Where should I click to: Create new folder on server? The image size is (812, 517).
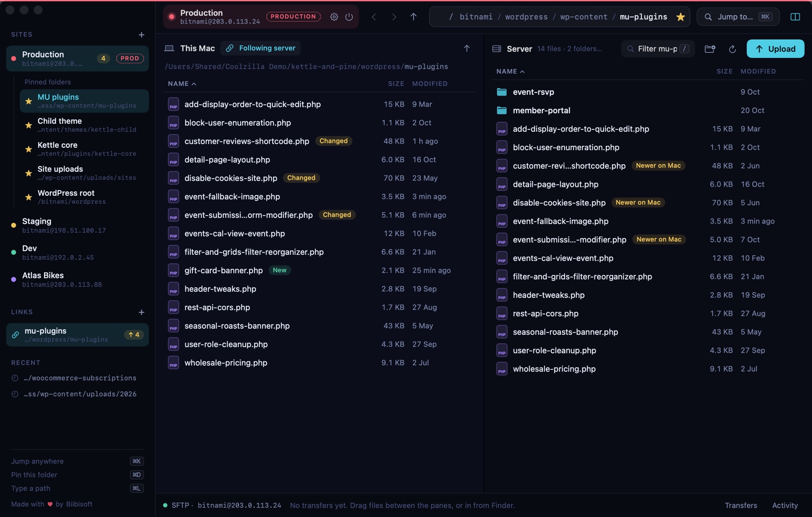pos(710,48)
